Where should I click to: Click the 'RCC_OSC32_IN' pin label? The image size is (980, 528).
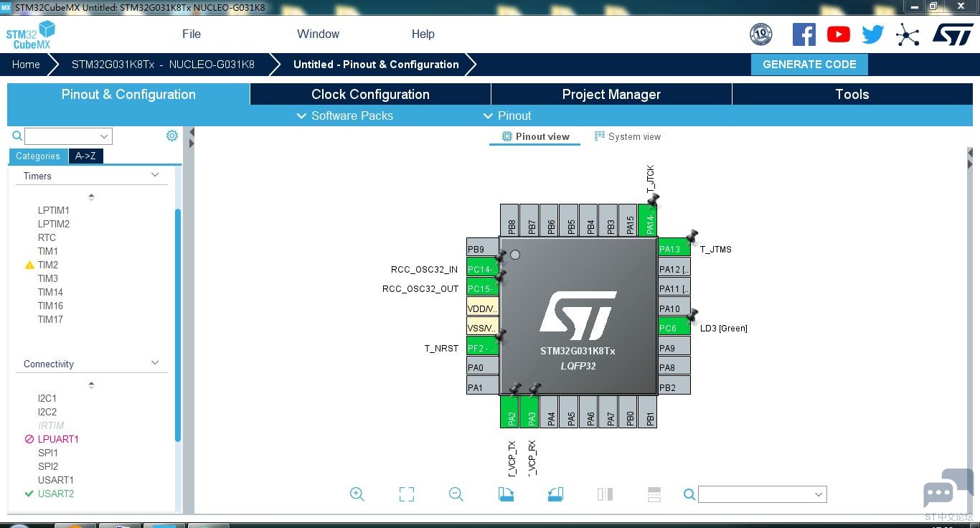[424, 270]
